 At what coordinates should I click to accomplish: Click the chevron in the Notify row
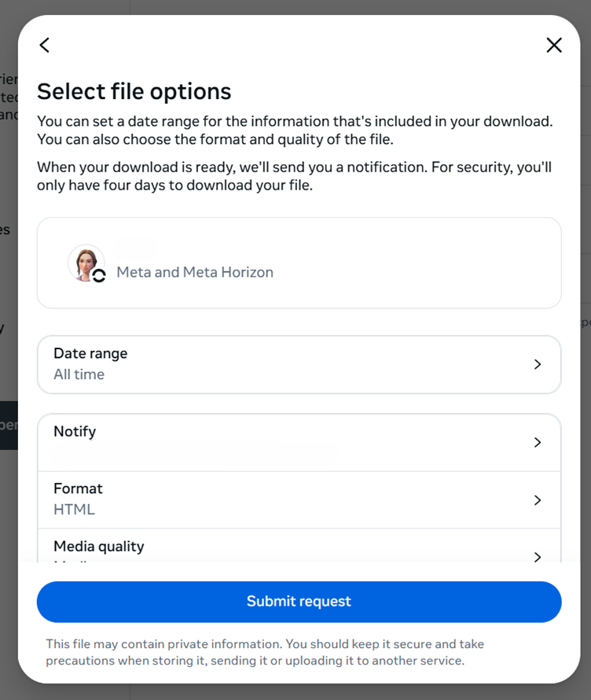(538, 443)
